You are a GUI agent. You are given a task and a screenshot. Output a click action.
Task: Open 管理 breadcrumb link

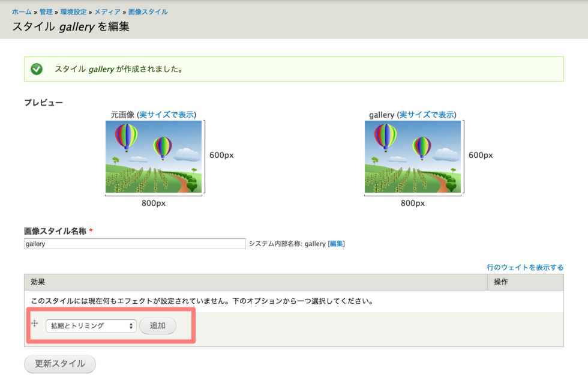pos(46,12)
